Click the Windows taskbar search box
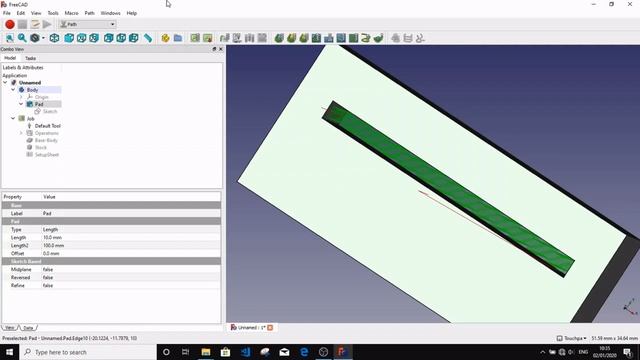Viewport: 640px width, 360px height. [88, 352]
